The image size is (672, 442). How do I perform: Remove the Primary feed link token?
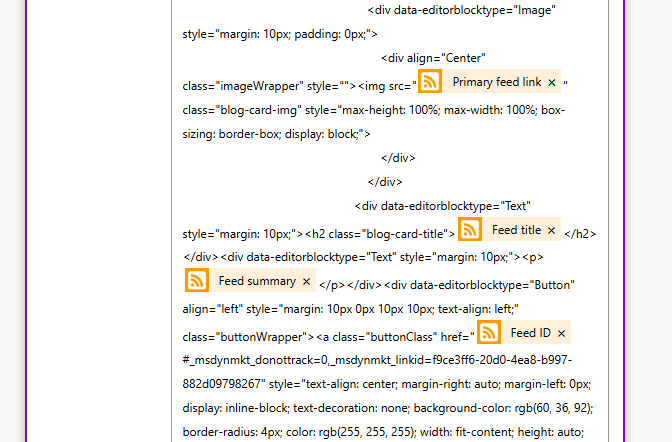(552, 83)
